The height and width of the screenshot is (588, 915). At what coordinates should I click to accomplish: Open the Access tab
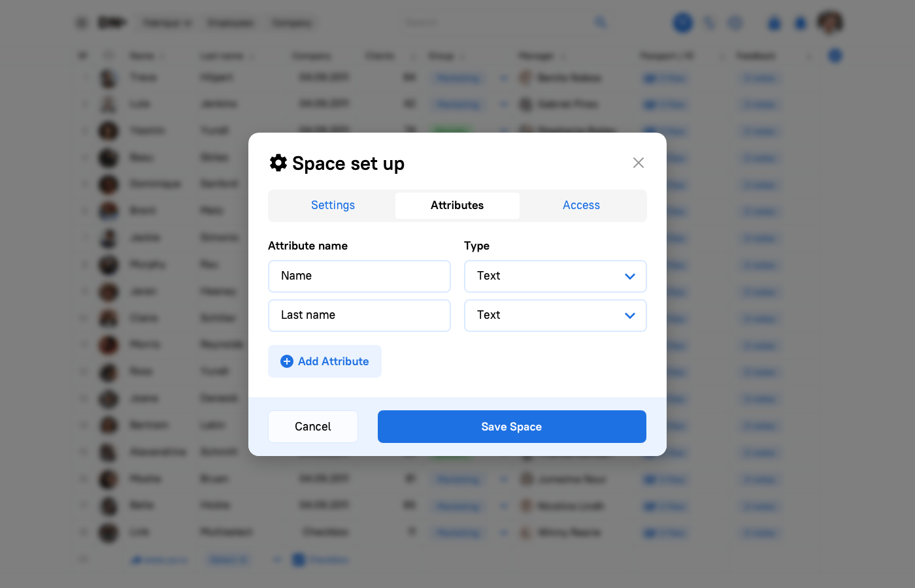(581, 205)
